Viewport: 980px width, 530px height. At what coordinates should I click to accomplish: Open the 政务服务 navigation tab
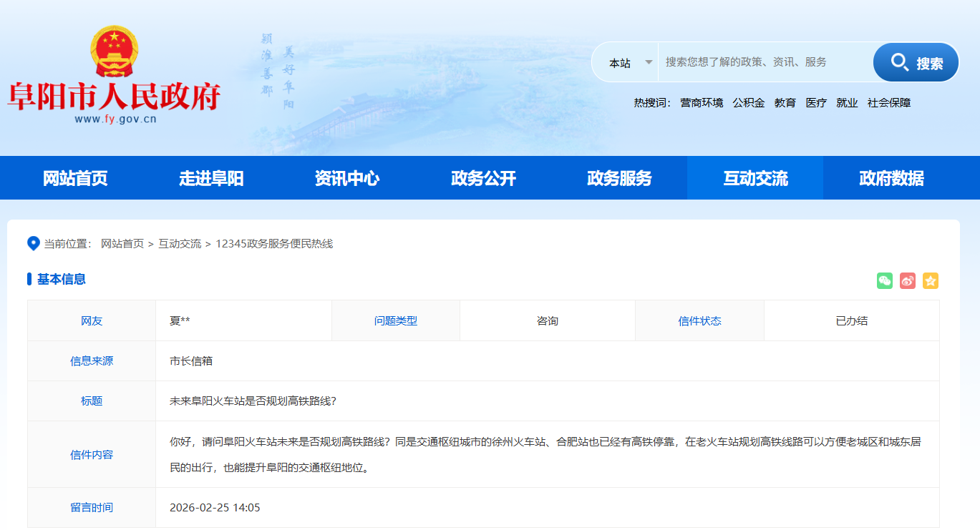pyautogui.click(x=619, y=178)
